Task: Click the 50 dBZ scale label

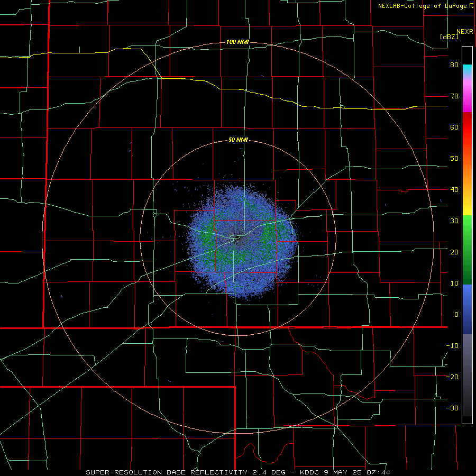Action: tap(454, 159)
